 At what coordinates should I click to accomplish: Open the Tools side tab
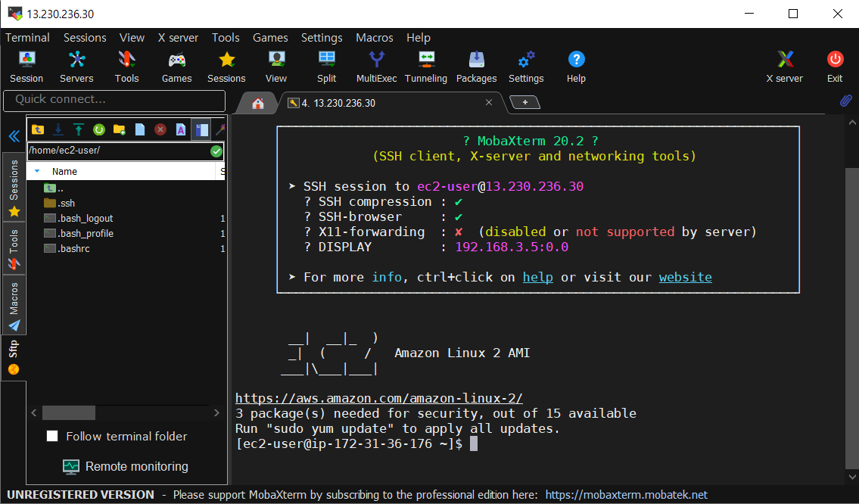click(x=14, y=249)
